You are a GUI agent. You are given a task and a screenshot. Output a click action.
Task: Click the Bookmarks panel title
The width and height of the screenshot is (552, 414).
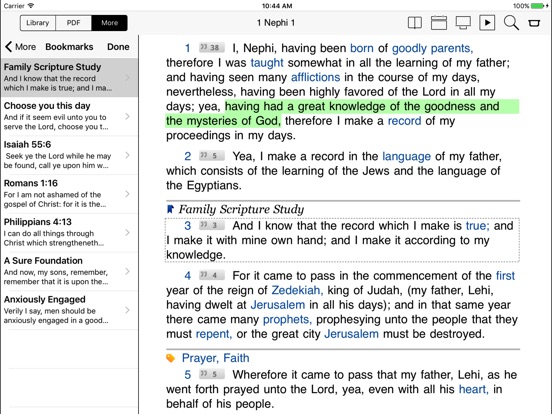click(x=69, y=47)
